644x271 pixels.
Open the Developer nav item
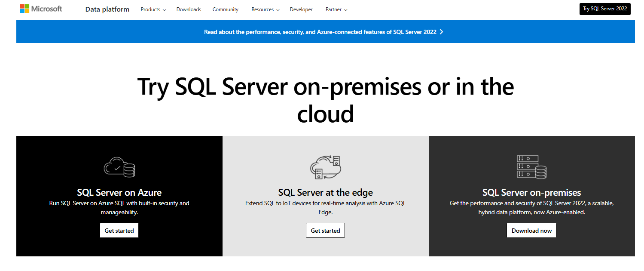click(x=301, y=9)
